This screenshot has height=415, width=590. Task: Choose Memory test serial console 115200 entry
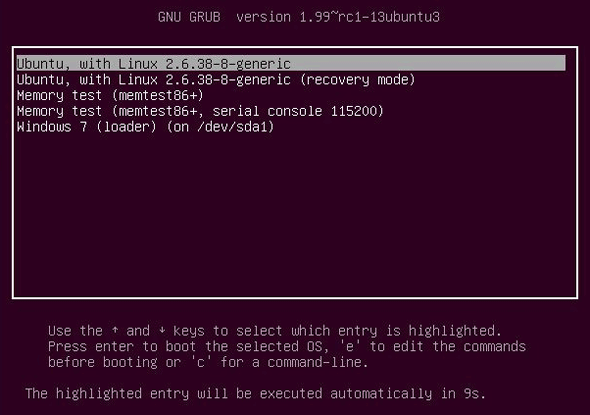200,111
